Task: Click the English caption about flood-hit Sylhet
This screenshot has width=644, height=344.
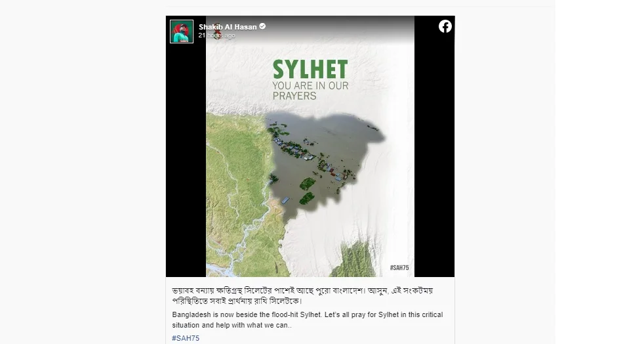Action: point(307,320)
